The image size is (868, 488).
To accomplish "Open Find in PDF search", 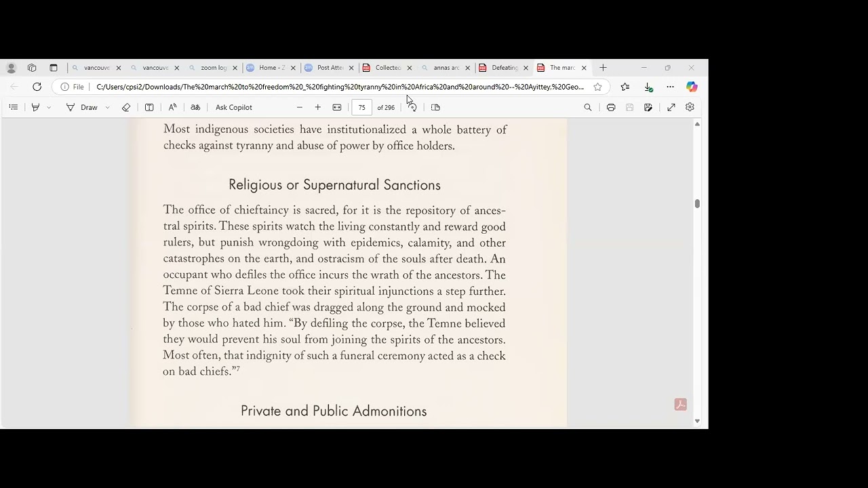I will pyautogui.click(x=588, y=107).
